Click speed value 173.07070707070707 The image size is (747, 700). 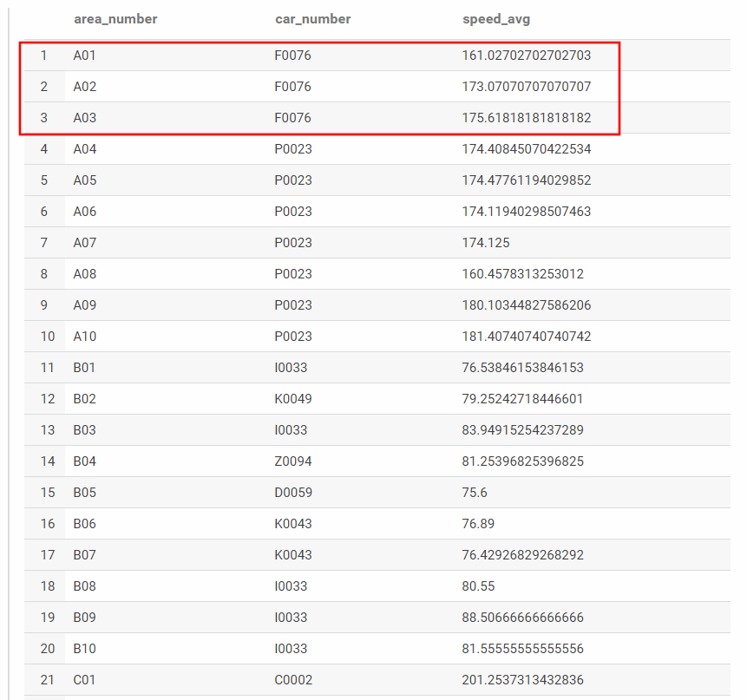point(527,87)
